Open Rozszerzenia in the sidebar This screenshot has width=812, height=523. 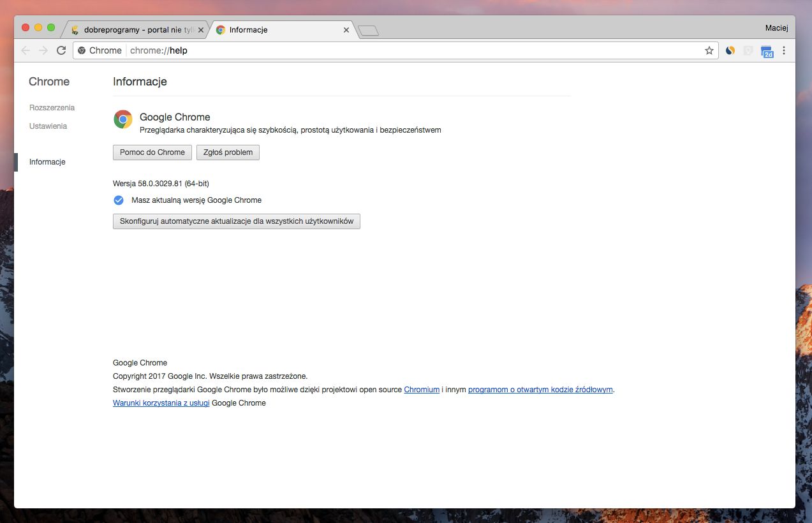(x=52, y=108)
